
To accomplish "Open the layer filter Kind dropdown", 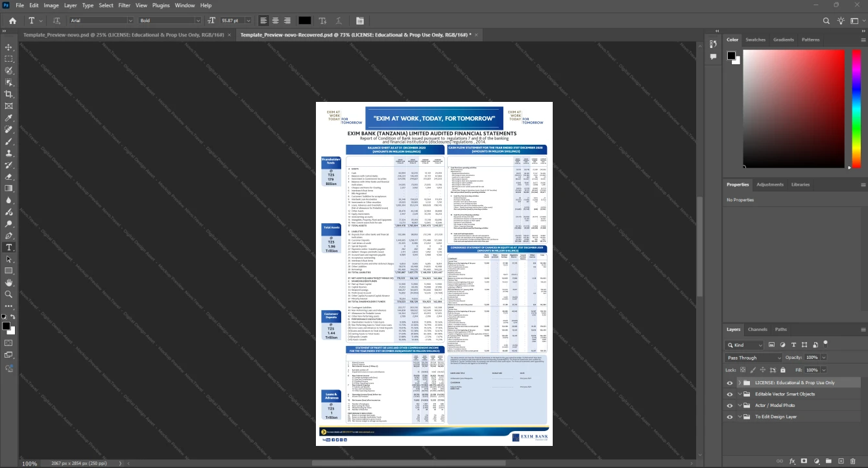I will click(745, 345).
